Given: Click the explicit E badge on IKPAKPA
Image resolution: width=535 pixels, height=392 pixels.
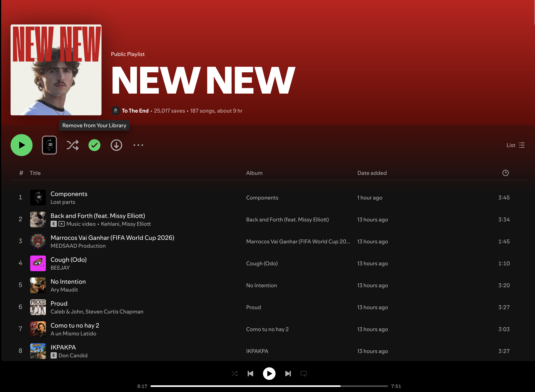Looking at the screenshot, I should pos(54,355).
